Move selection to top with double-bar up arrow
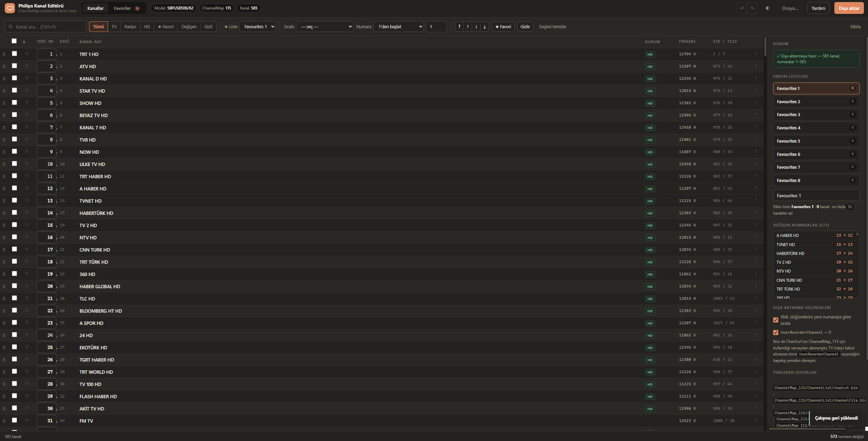The width and height of the screenshot is (868, 441). point(459,26)
